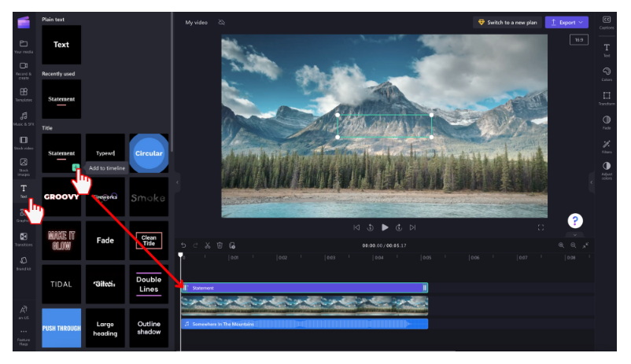
Task: Select the Large heading style
Action: 105,328
